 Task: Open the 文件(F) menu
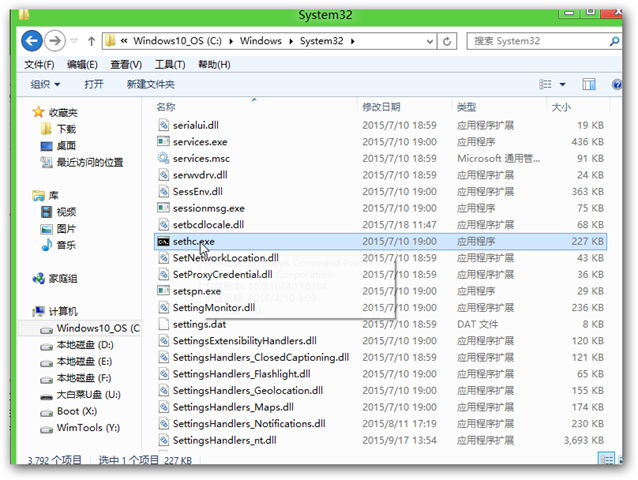tap(39, 65)
